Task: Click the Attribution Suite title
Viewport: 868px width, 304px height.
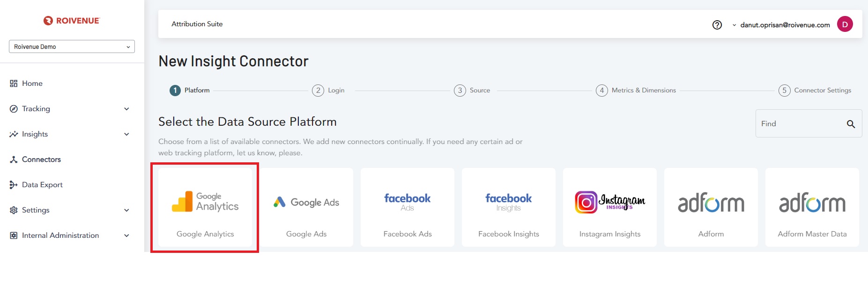Action: click(x=197, y=24)
